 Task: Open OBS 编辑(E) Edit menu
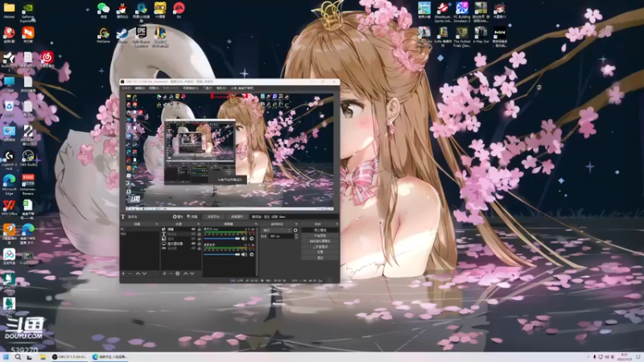[140, 88]
